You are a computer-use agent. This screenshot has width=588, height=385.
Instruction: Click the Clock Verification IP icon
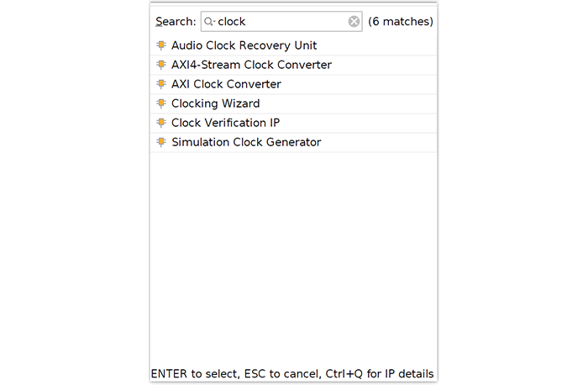click(x=161, y=123)
